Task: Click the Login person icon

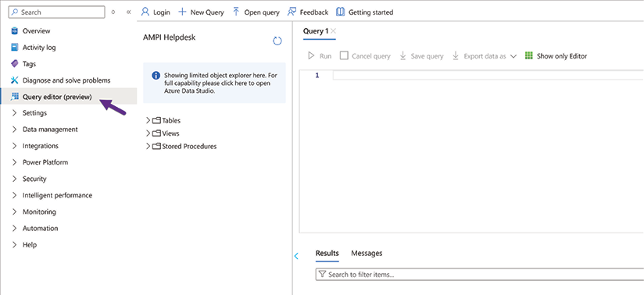Action: pyautogui.click(x=145, y=12)
